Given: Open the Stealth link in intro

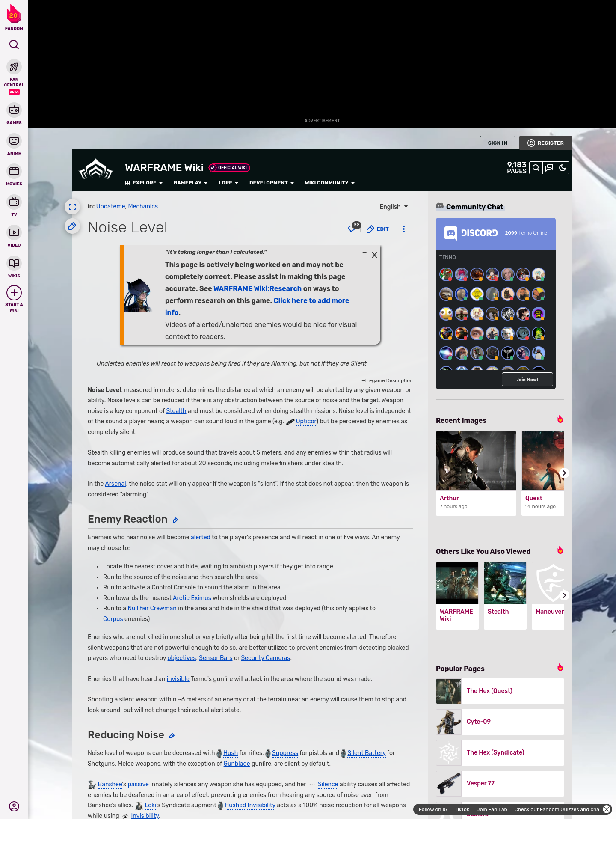Looking at the screenshot, I should point(176,411).
